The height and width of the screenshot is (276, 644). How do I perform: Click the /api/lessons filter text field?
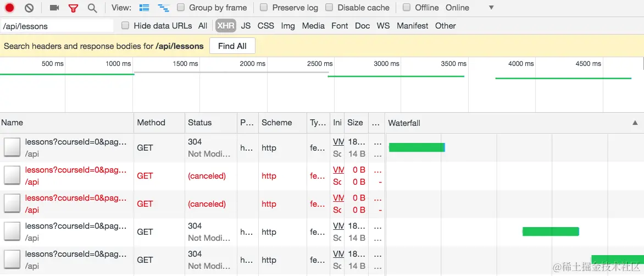57,26
